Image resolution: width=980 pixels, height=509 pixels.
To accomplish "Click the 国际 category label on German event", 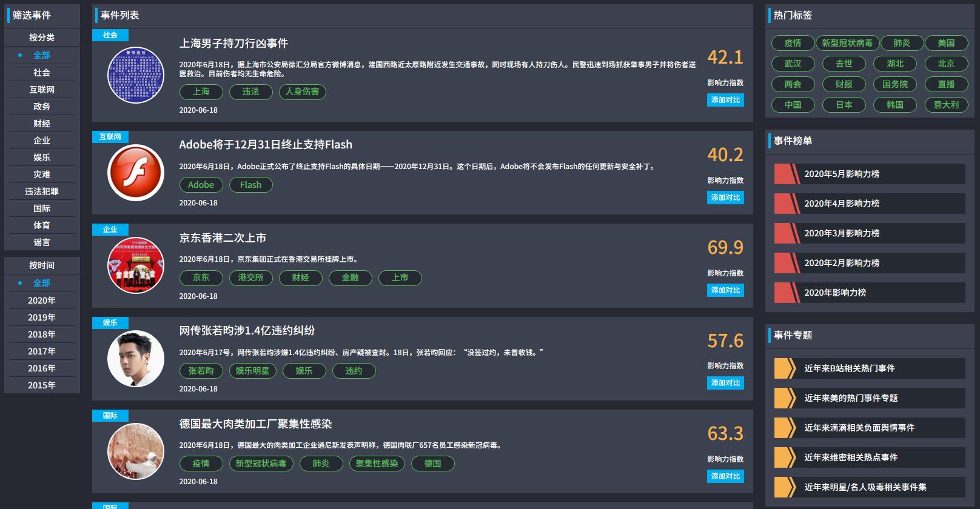I will 110,416.
